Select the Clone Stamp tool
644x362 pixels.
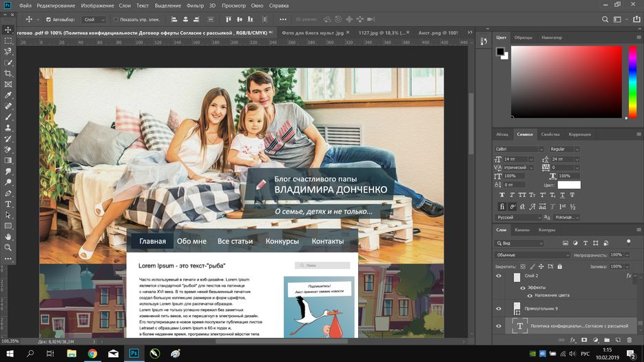tap(8, 128)
